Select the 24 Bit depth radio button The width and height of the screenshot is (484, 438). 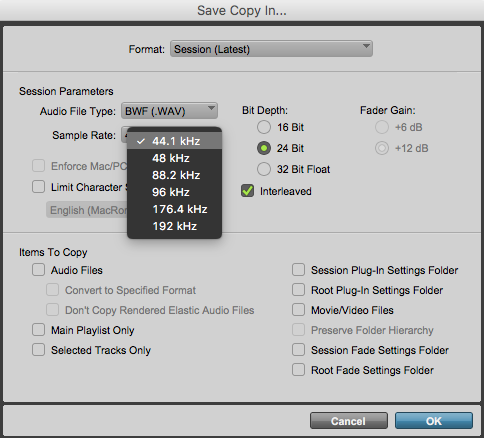tap(264, 148)
